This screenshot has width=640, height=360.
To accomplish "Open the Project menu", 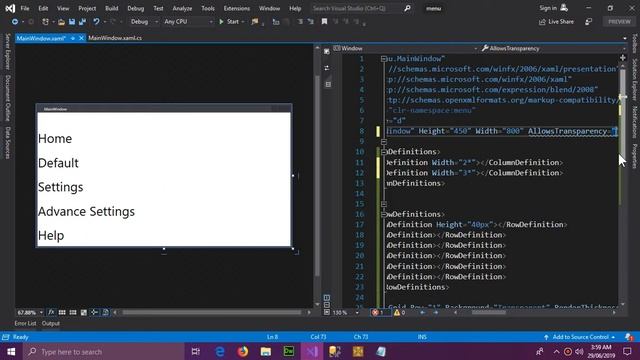I will 87,8.
